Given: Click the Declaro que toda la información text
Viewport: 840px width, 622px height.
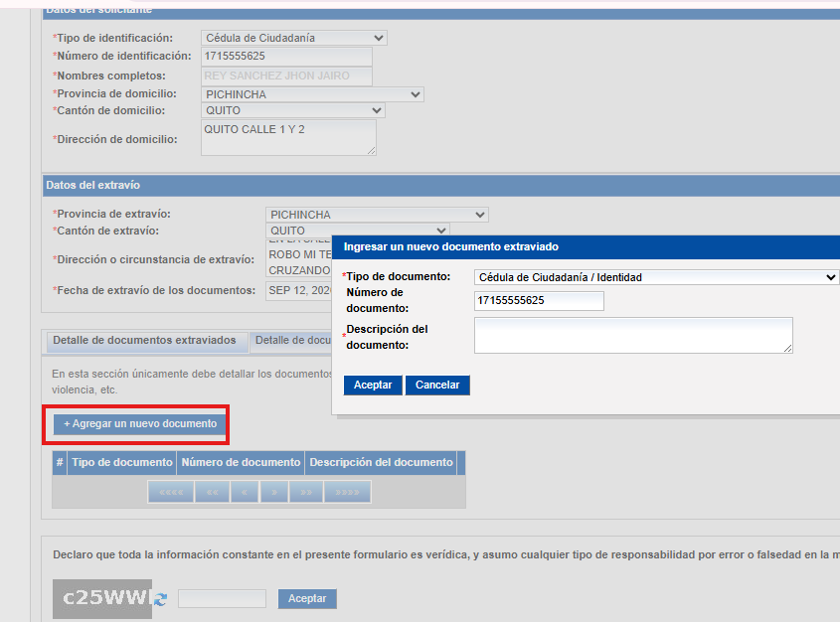Looking at the screenshot, I should tap(445, 555).
